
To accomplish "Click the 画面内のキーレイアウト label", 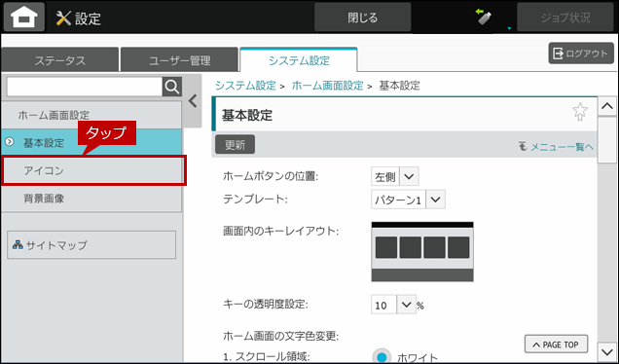I will click(280, 232).
